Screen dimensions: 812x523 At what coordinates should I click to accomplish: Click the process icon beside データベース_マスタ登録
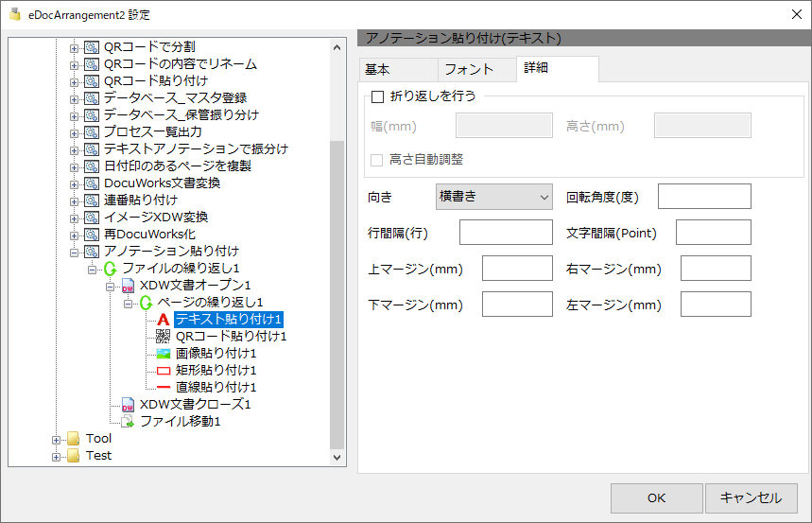coord(92,98)
